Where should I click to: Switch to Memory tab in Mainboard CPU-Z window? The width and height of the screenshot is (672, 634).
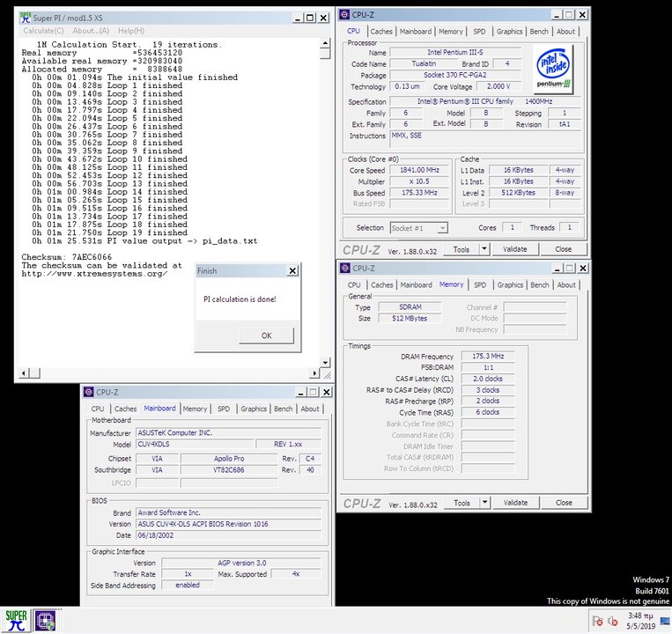click(x=195, y=409)
